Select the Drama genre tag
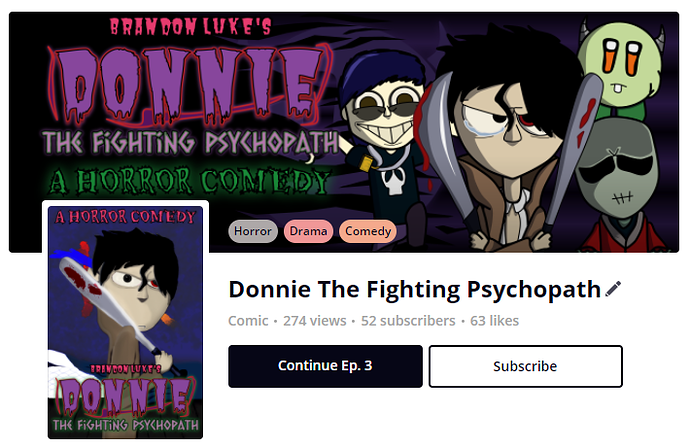690x448 pixels. 308,231
